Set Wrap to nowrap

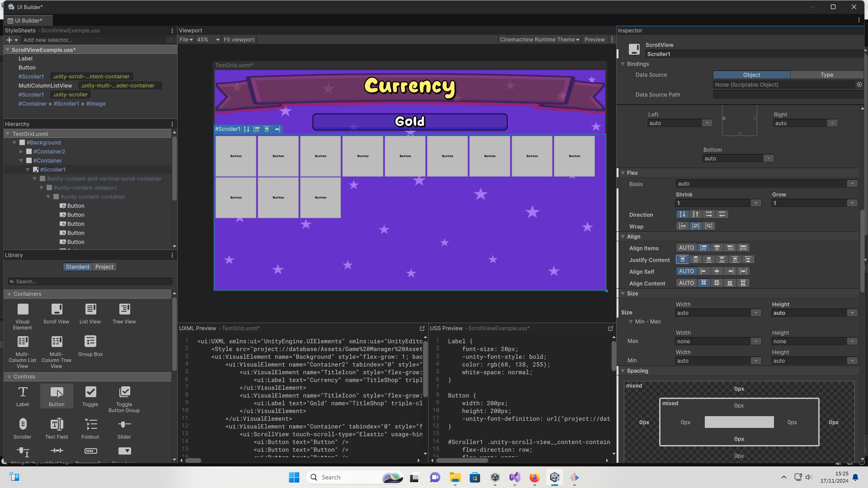683,226
